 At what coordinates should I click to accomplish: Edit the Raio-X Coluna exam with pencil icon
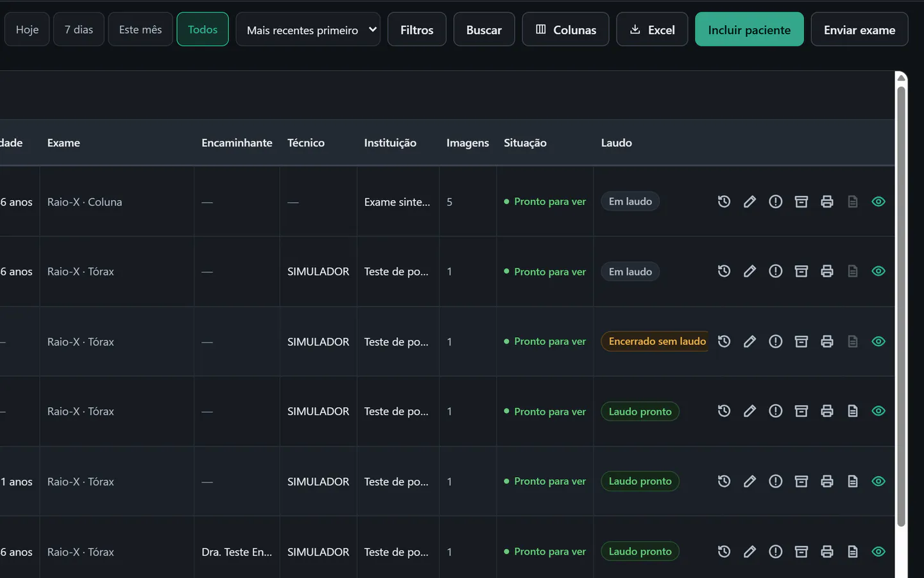[x=749, y=202]
